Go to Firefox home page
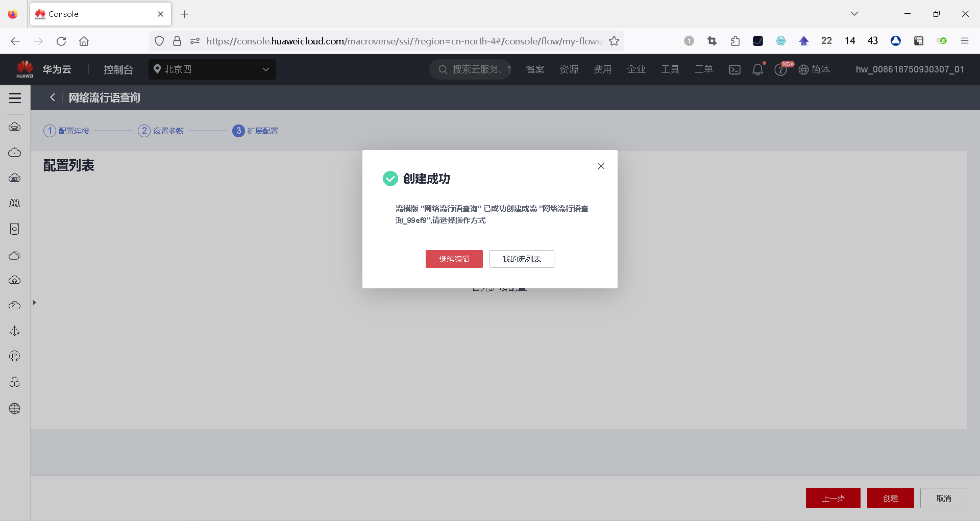The height and width of the screenshot is (521, 980). [x=84, y=41]
